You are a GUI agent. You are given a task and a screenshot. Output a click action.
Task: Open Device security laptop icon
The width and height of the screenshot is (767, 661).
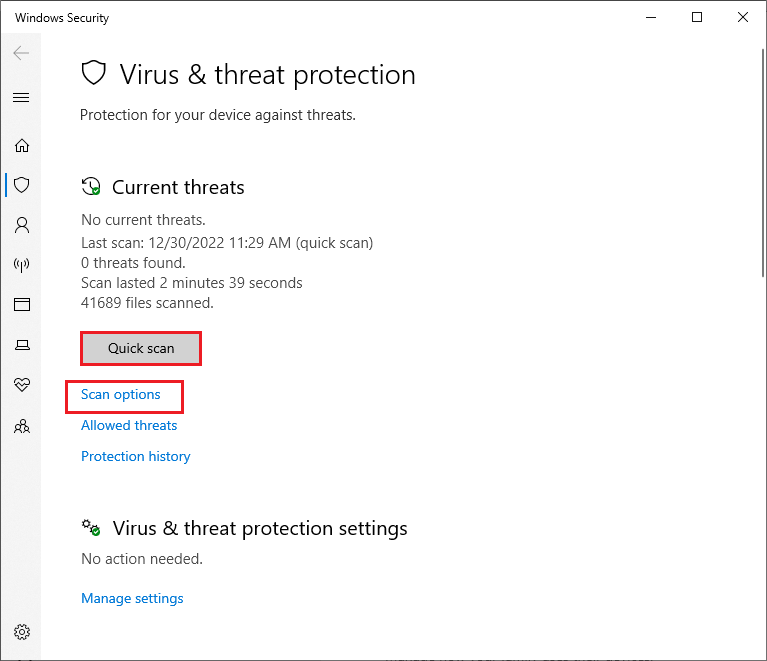(x=22, y=345)
